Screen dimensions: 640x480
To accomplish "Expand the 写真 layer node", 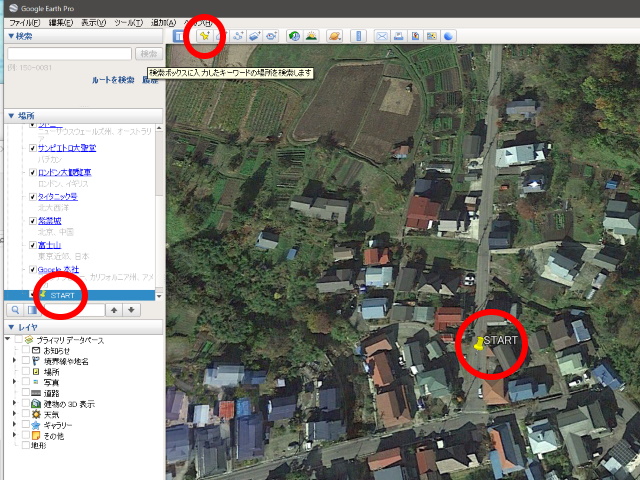I will tap(15, 382).
